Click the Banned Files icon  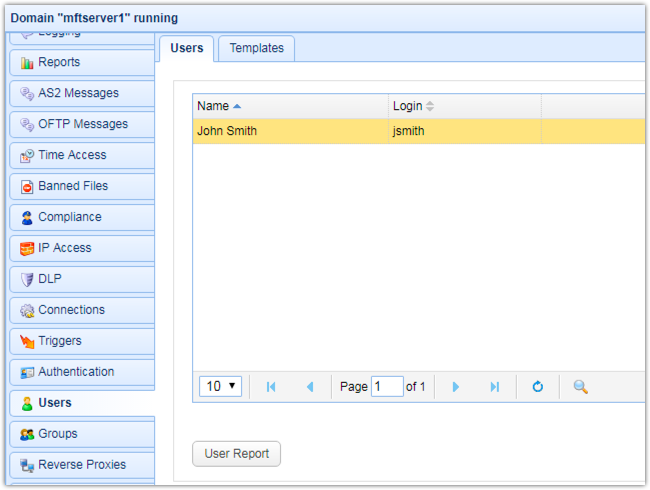27,187
